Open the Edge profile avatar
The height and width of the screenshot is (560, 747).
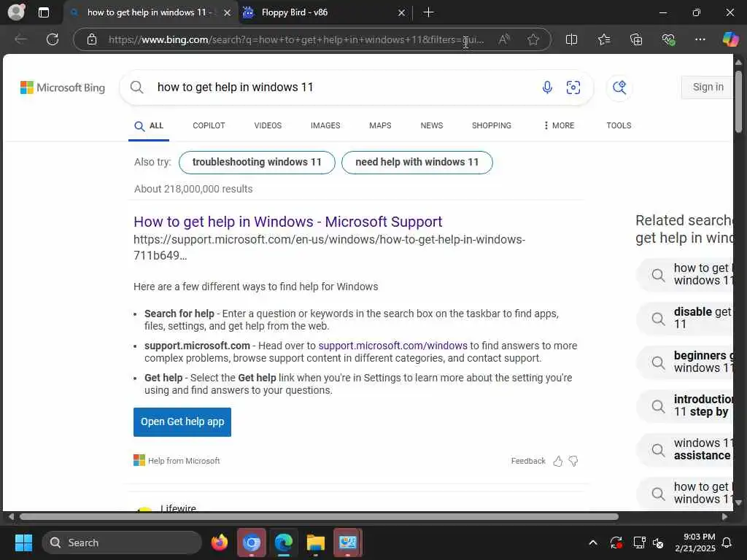click(16, 12)
